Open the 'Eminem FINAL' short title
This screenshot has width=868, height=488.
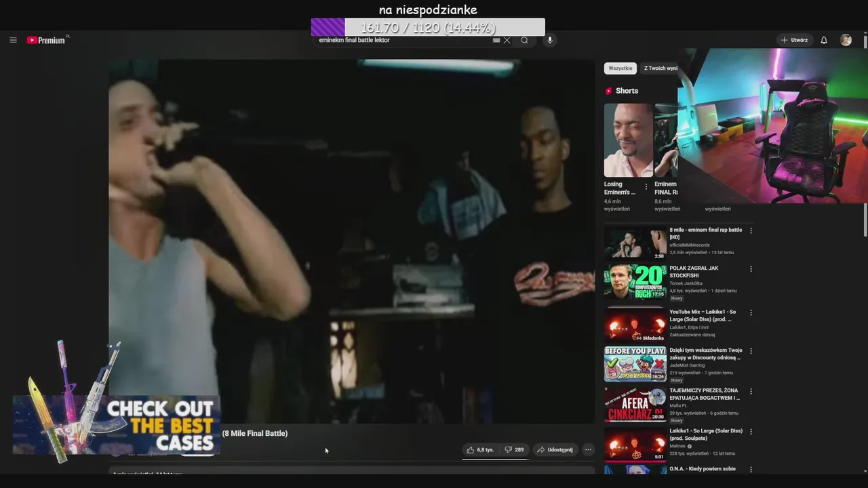tap(666, 188)
